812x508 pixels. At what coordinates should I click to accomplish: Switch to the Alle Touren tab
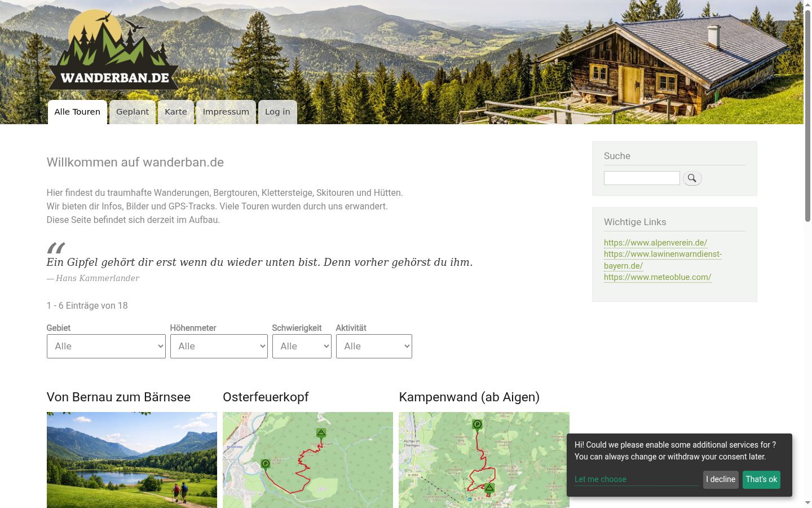[77, 112]
